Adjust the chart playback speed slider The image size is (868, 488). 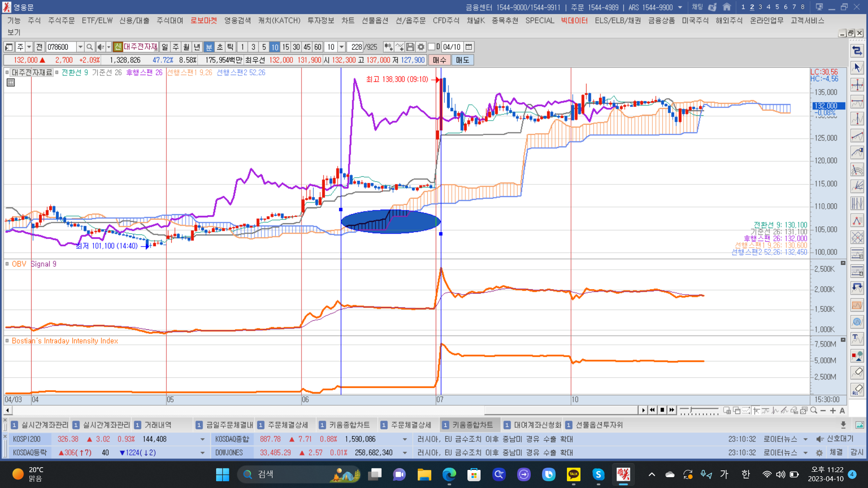point(691,410)
